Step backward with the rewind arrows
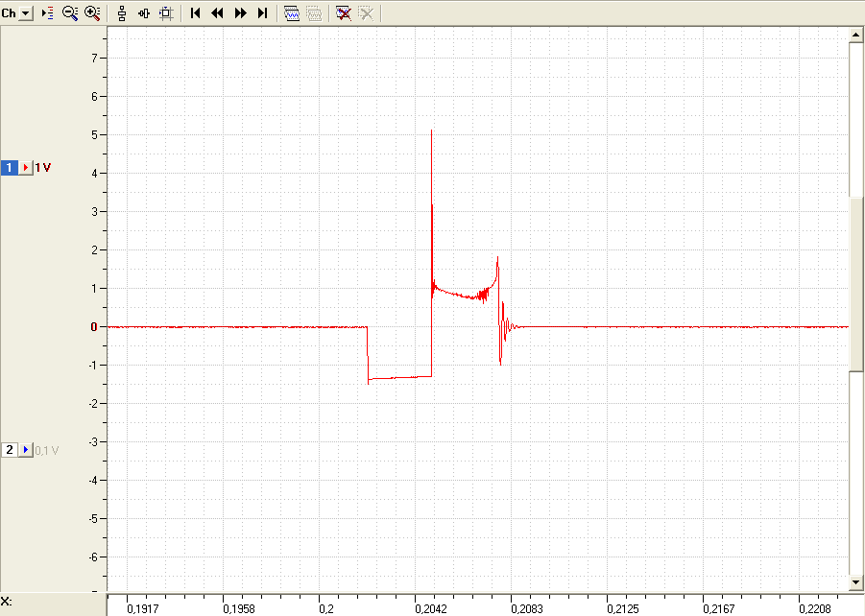Screen dimensions: 865x616 pos(217,13)
